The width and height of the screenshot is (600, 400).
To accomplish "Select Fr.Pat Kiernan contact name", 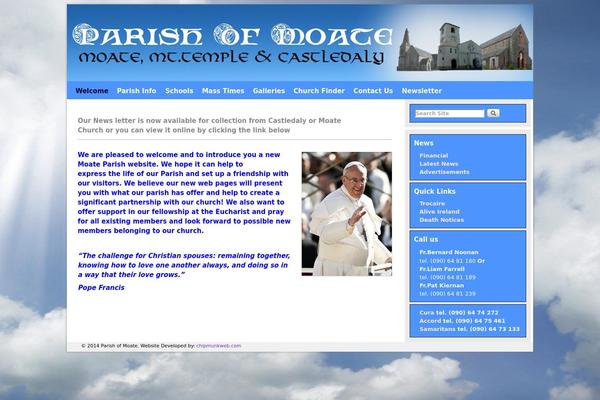I will (441, 286).
